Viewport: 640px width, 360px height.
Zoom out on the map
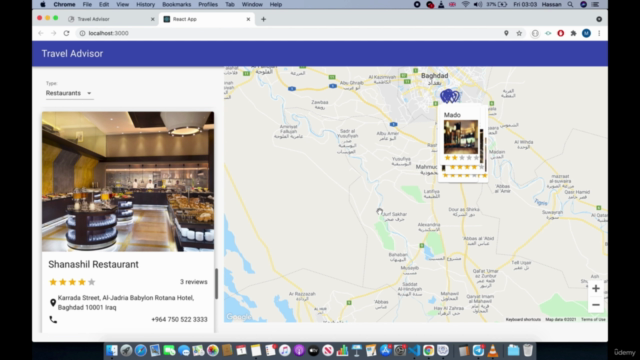pyautogui.click(x=596, y=305)
